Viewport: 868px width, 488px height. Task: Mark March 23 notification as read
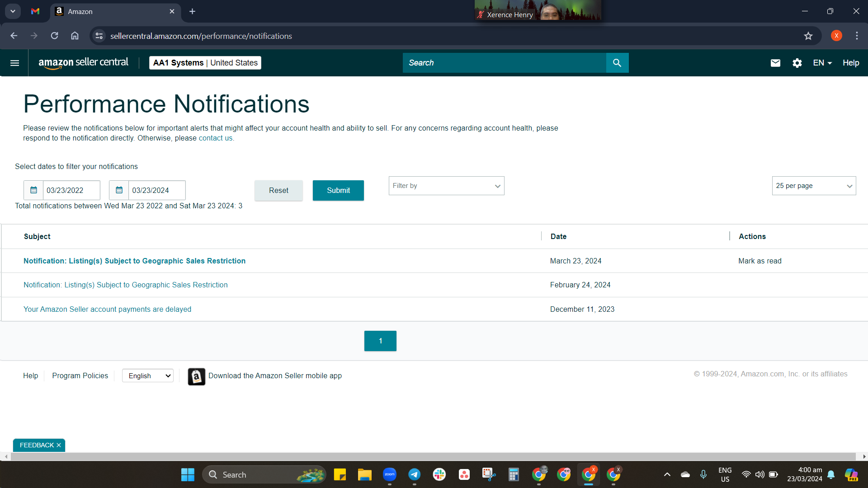pos(759,261)
